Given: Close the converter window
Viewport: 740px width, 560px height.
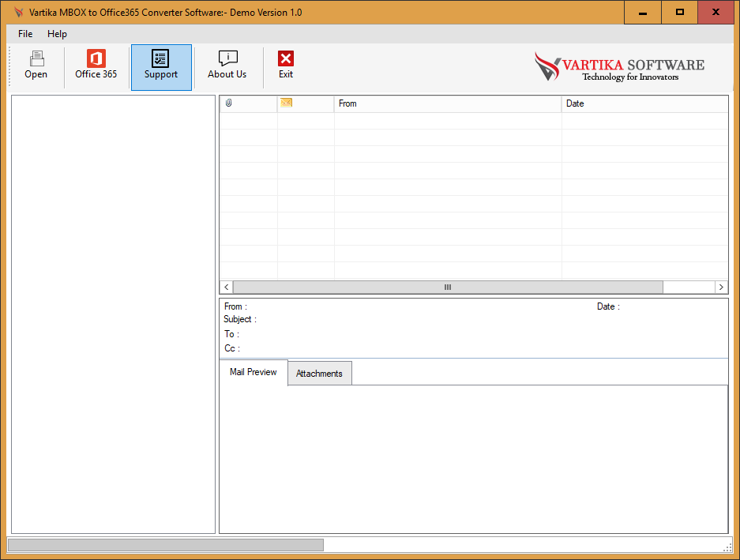Looking at the screenshot, I should (x=716, y=13).
